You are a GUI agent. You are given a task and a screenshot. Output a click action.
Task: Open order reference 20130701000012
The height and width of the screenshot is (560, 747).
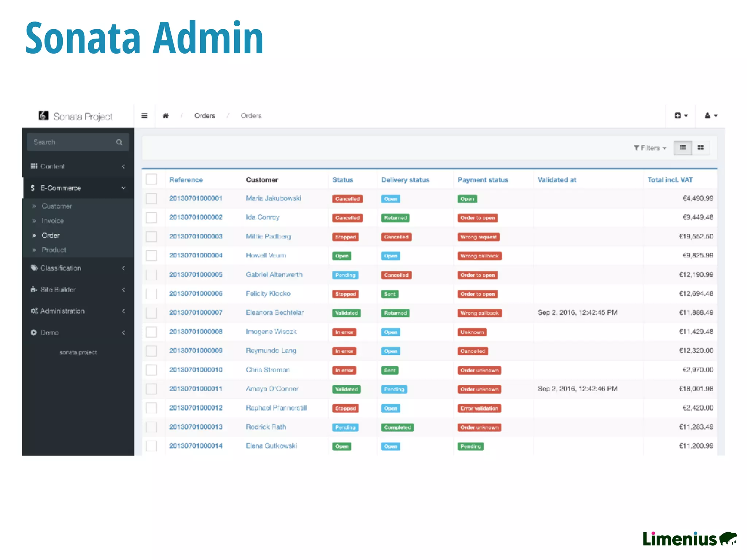click(x=196, y=408)
